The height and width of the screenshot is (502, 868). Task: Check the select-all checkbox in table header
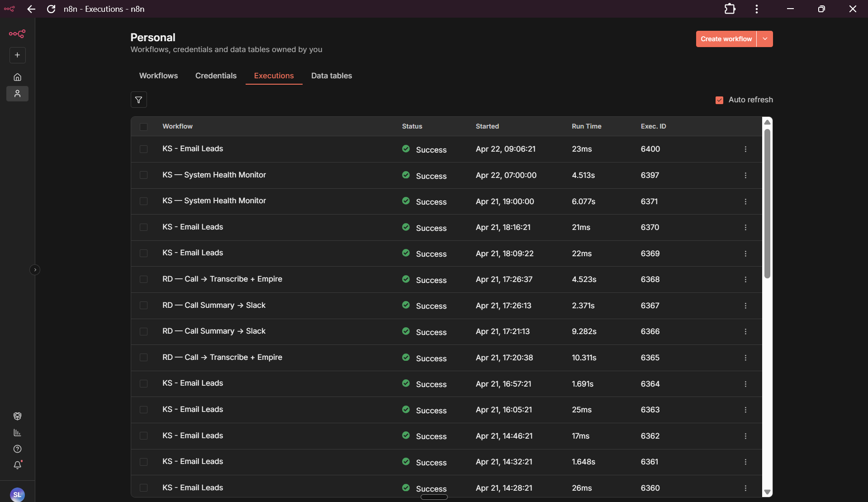point(144,127)
